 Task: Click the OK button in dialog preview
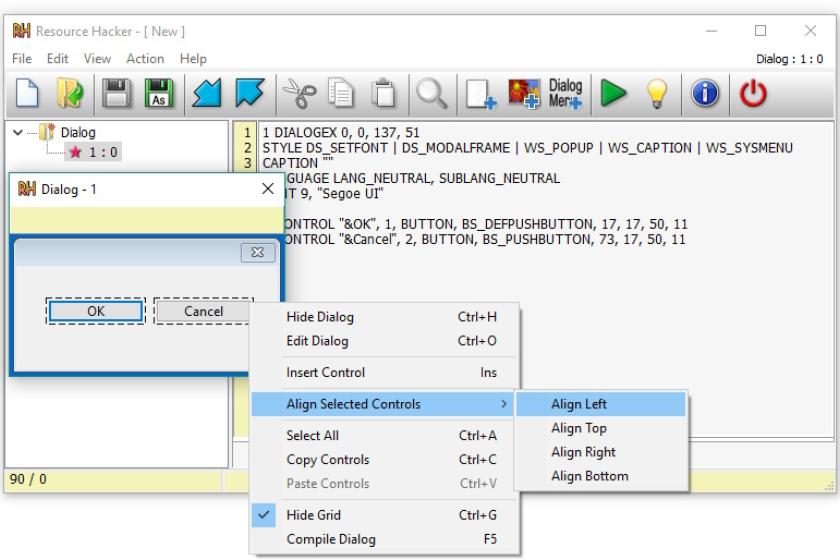(x=96, y=311)
